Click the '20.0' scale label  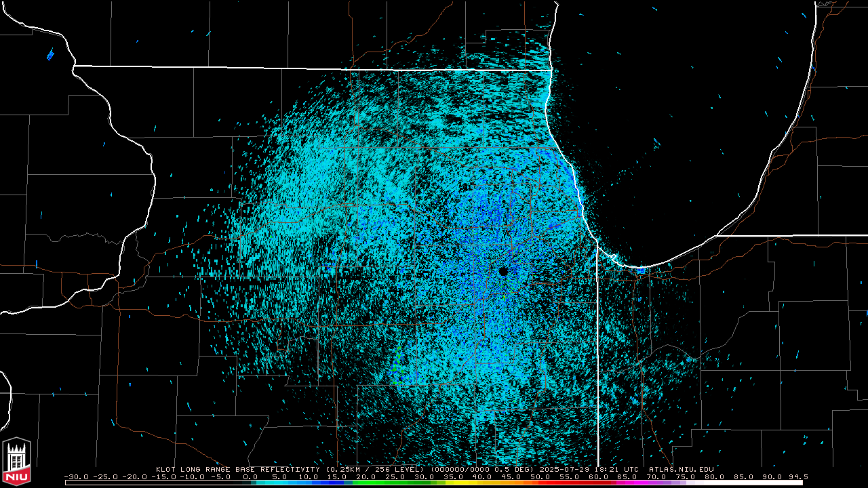[x=366, y=476]
